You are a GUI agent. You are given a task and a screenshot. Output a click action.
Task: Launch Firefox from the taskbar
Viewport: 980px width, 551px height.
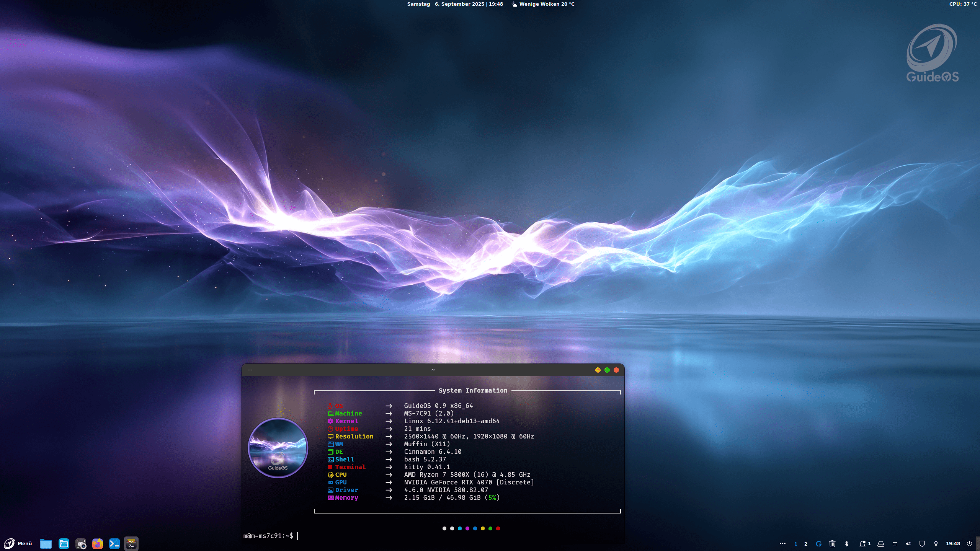coord(98,544)
